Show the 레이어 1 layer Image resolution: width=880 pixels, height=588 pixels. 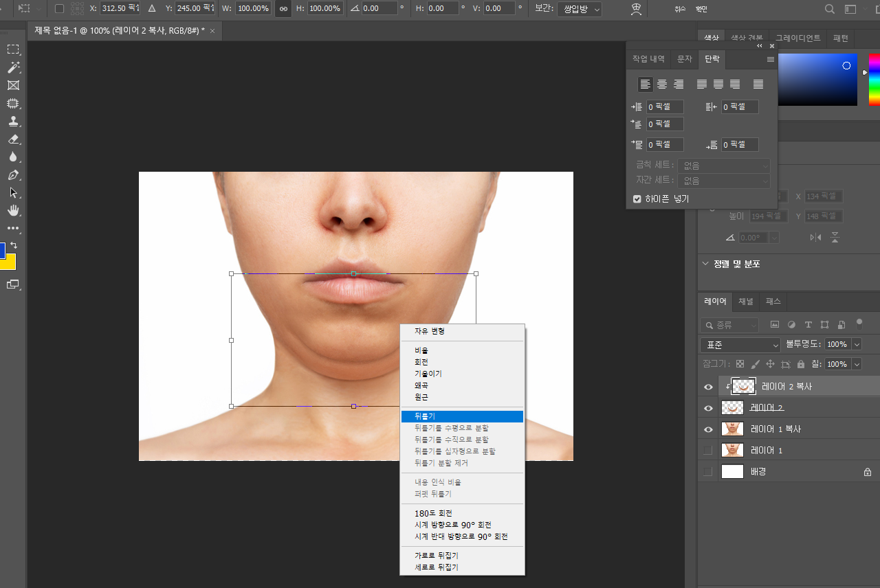click(x=708, y=451)
